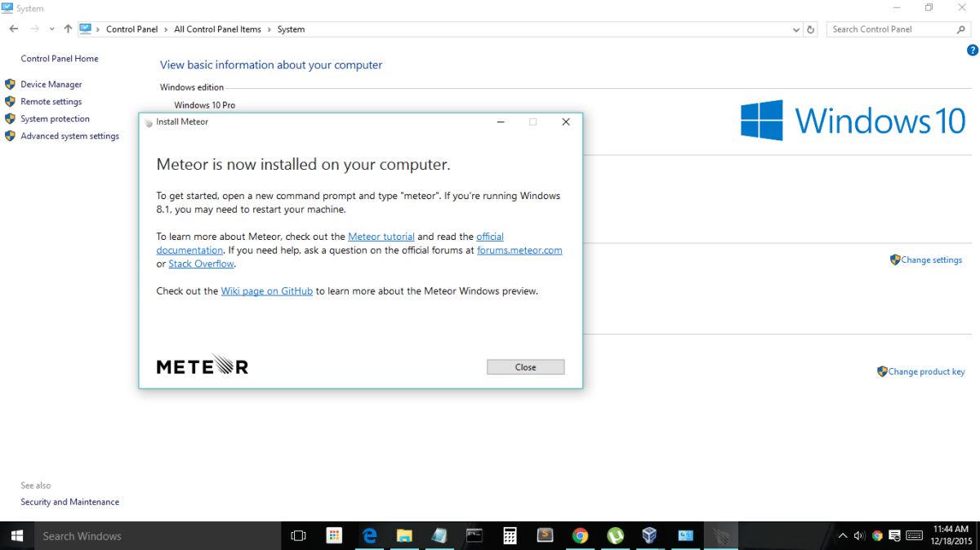Refresh the Control Panel address bar

tap(811, 29)
